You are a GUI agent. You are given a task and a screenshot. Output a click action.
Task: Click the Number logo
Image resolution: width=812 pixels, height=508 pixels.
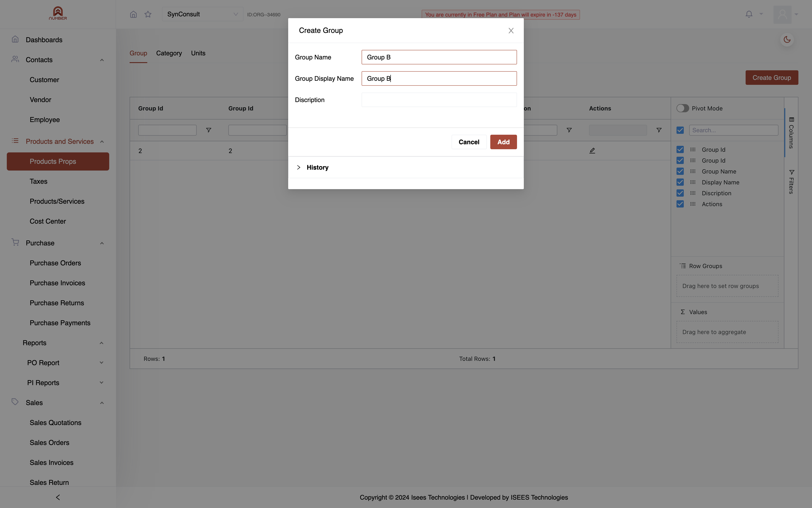(58, 13)
